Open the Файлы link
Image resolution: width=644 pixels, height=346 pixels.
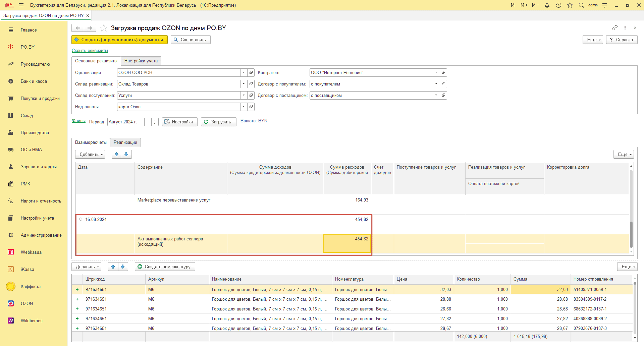click(x=78, y=121)
